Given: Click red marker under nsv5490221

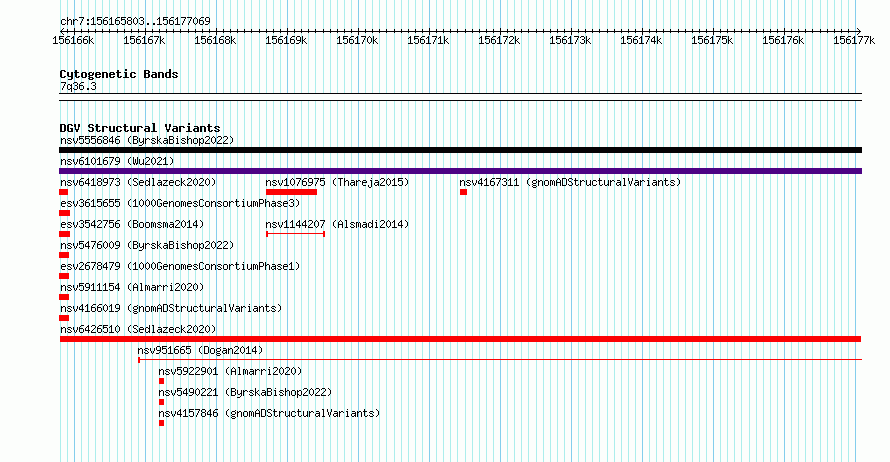Looking at the screenshot, I should coord(162,402).
